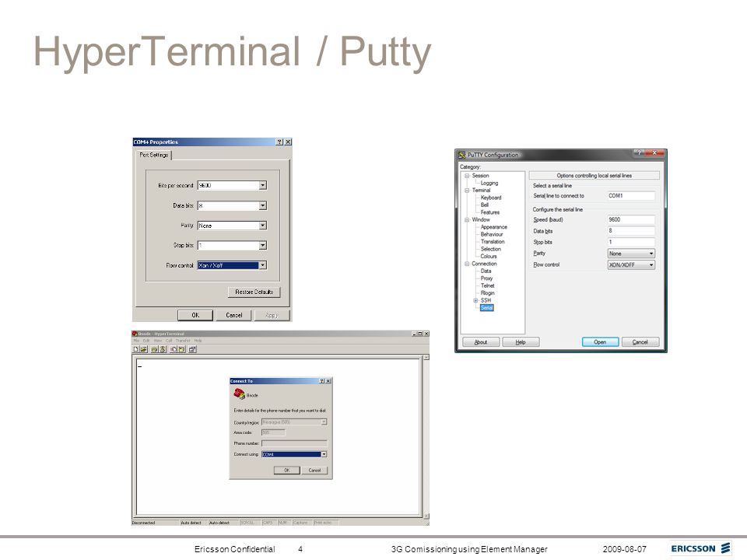The height and width of the screenshot is (560, 747).
Task: Click the red telephone icon in Connect To dialog
Action: [239, 394]
